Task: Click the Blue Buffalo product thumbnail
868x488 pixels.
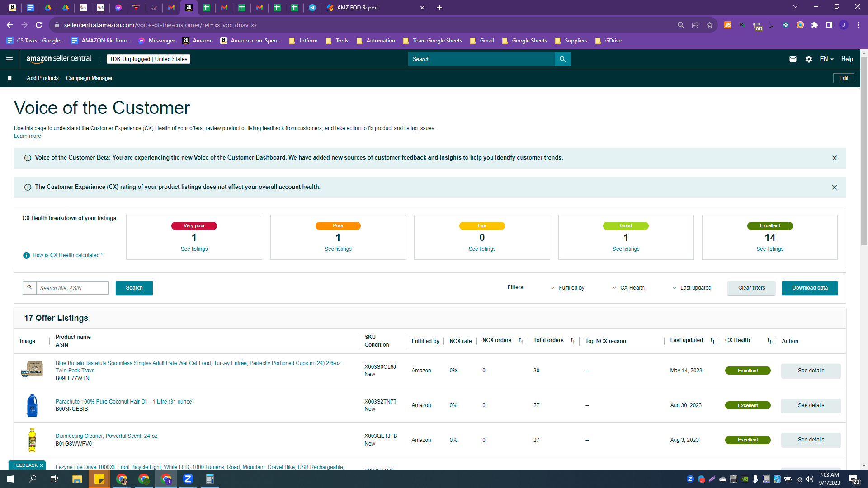Action: 32,370
